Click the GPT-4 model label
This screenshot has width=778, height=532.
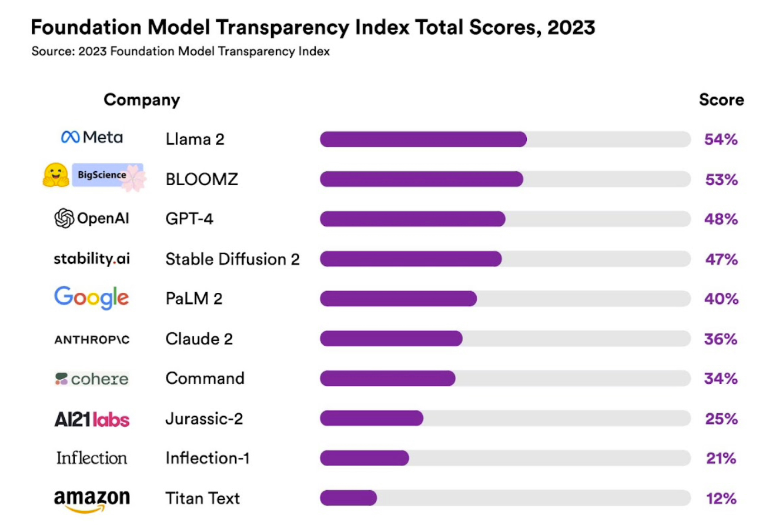point(189,219)
